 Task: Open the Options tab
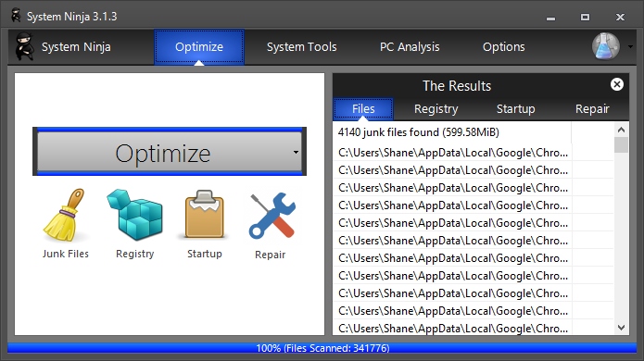[x=503, y=47]
